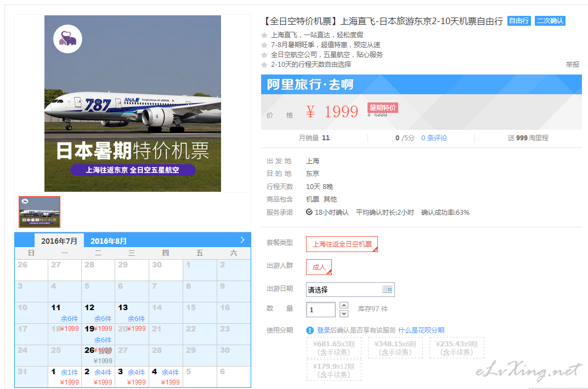
Task: Click the large 日本暑期特价机票 product image
Action: [x=133, y=104]
